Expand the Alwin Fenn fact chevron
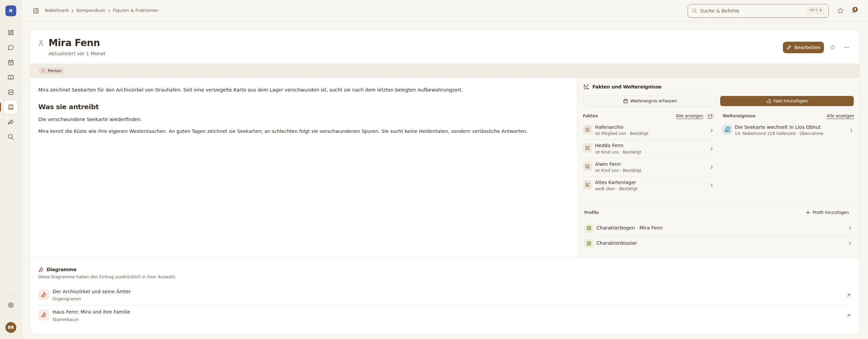This screenshot has width=868, height=339. [x=711, y=167]
